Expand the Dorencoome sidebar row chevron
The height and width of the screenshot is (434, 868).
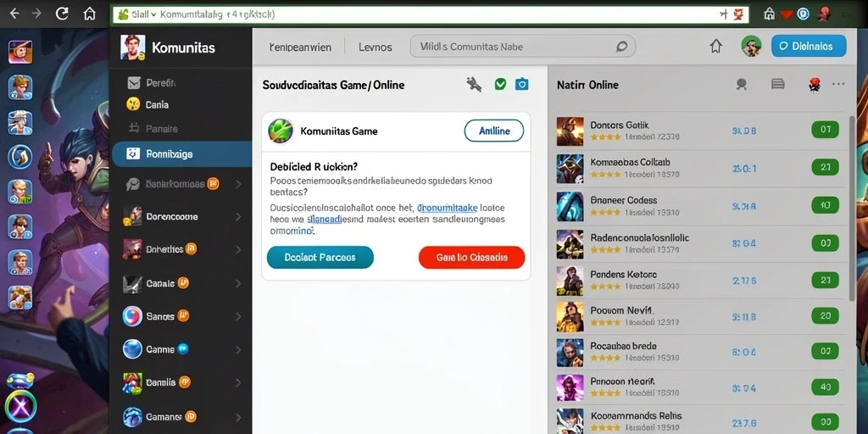238,217
